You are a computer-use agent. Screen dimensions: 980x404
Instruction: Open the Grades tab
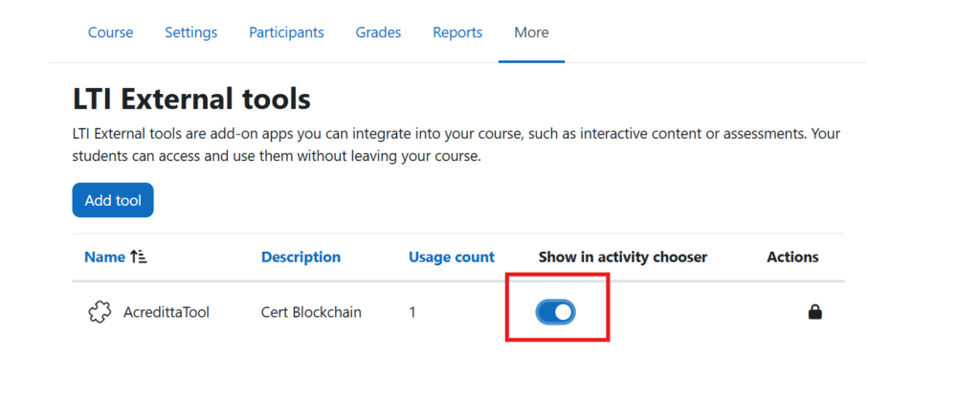click(x=378, y=33)
